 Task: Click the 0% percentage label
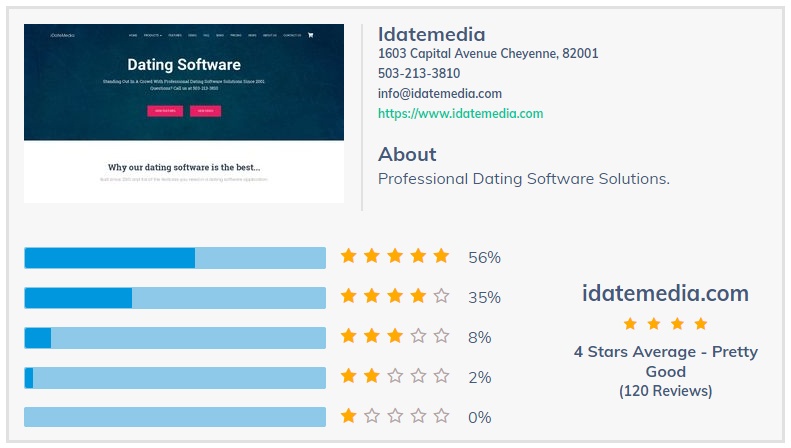click(479, 417)
